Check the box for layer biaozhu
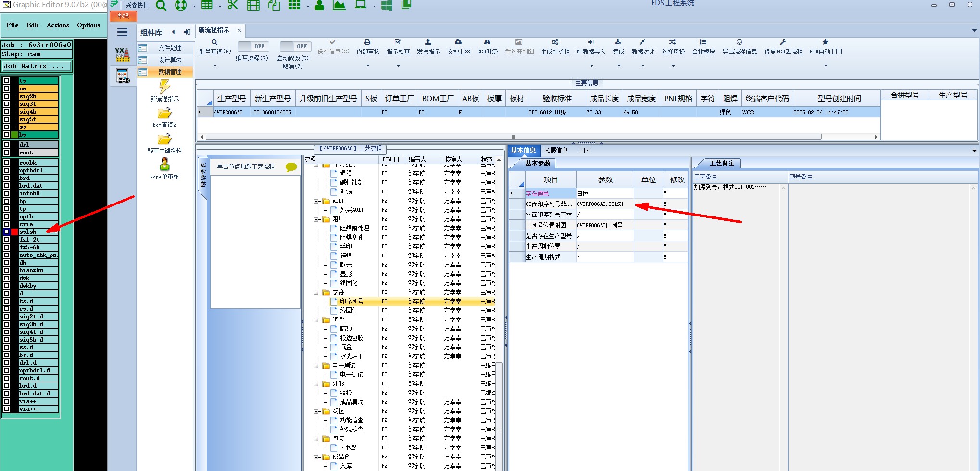Viewport: 980px width, 471px height. pyautogui.click(x=7, y=270)
